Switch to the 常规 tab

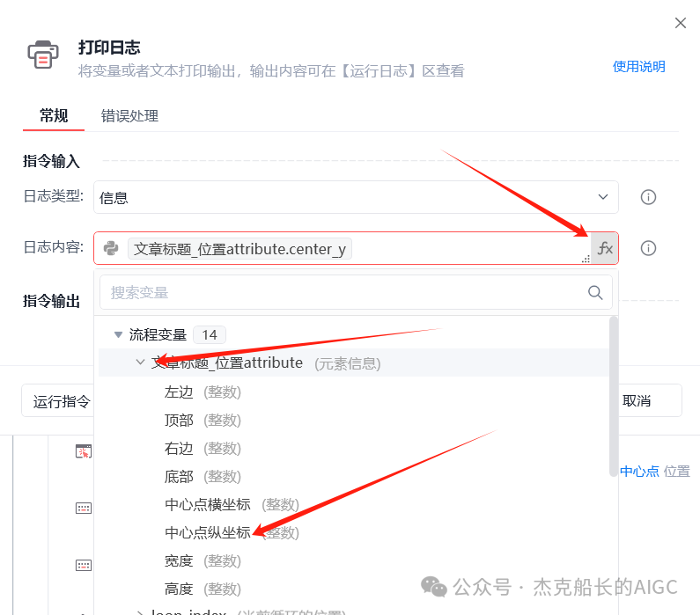point(54,116)
